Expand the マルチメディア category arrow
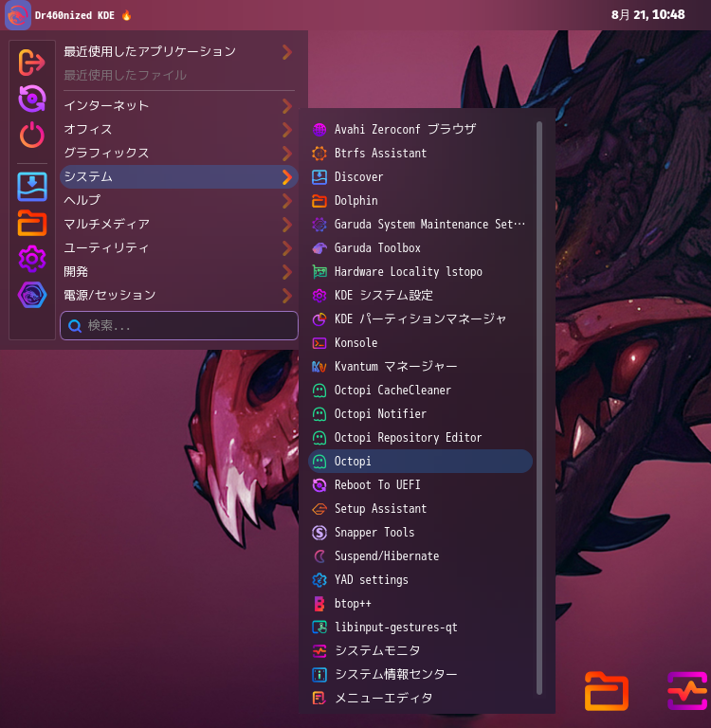 click(x=287, y=225)
